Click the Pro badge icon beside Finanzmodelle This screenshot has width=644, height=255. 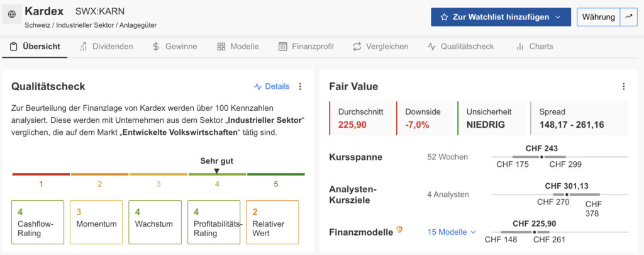coord(399,230)
